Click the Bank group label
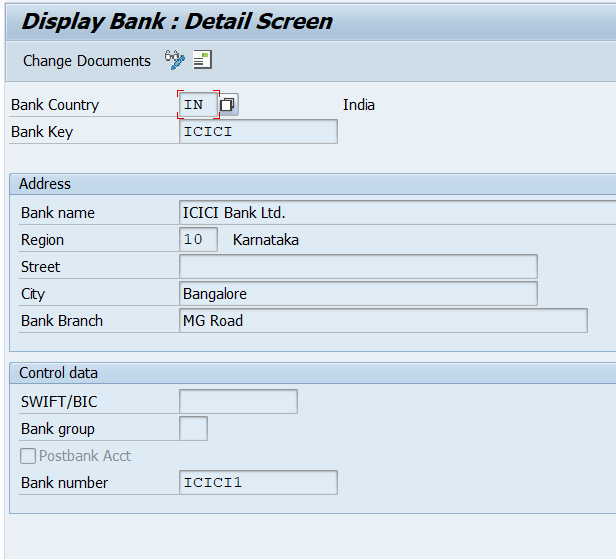This screenshot has width=616, height=559. [x=58, y=429]
